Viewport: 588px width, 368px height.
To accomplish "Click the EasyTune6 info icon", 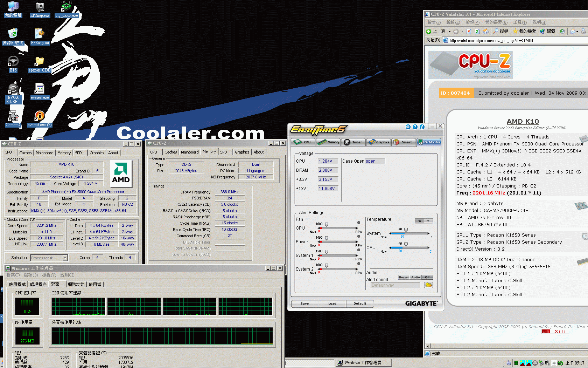I will pos(422,127).
